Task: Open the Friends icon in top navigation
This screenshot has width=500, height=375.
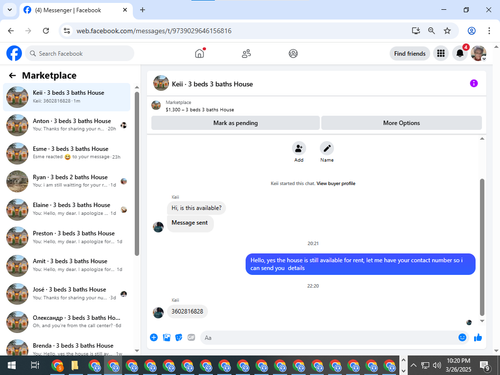Action: (x=246, y=53)
